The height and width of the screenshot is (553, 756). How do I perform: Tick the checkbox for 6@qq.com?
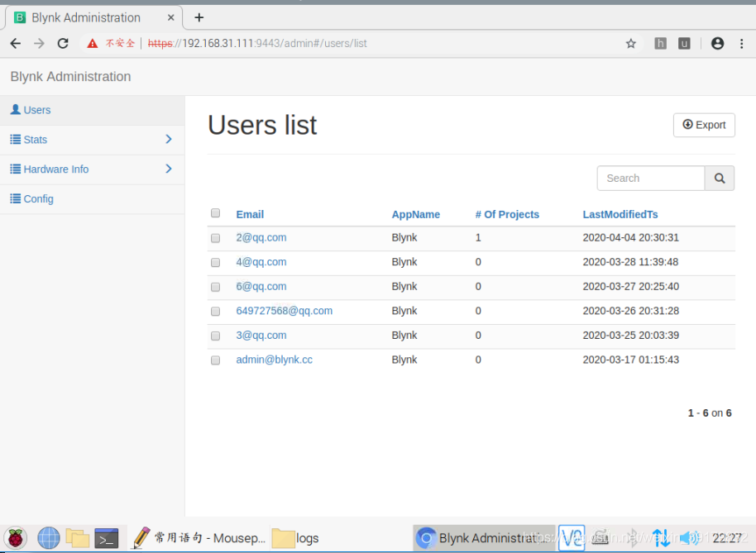coord(216,287)
